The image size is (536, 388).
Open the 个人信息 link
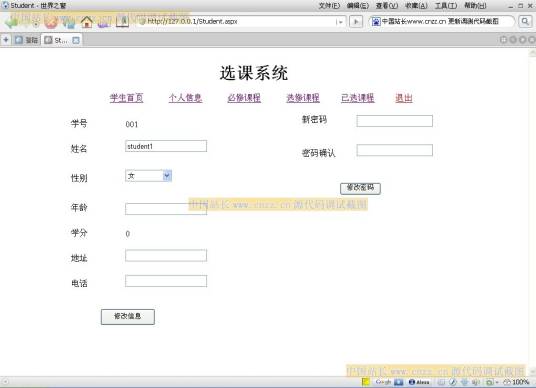point(185,98)
